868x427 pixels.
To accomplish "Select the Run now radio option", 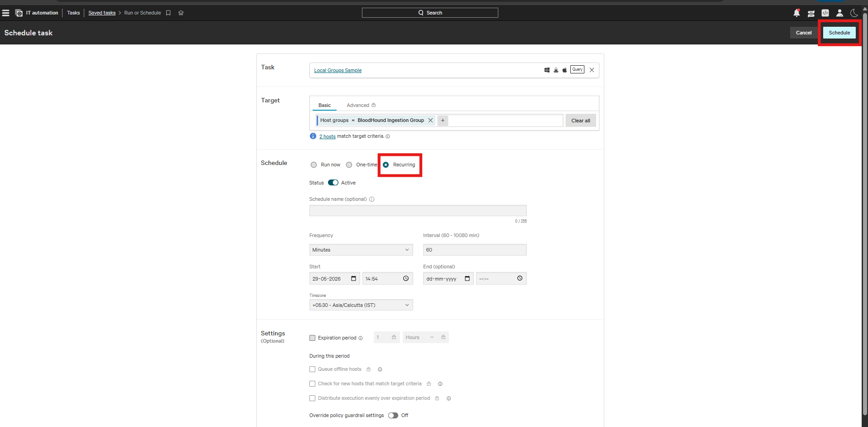I will [313, 165].
